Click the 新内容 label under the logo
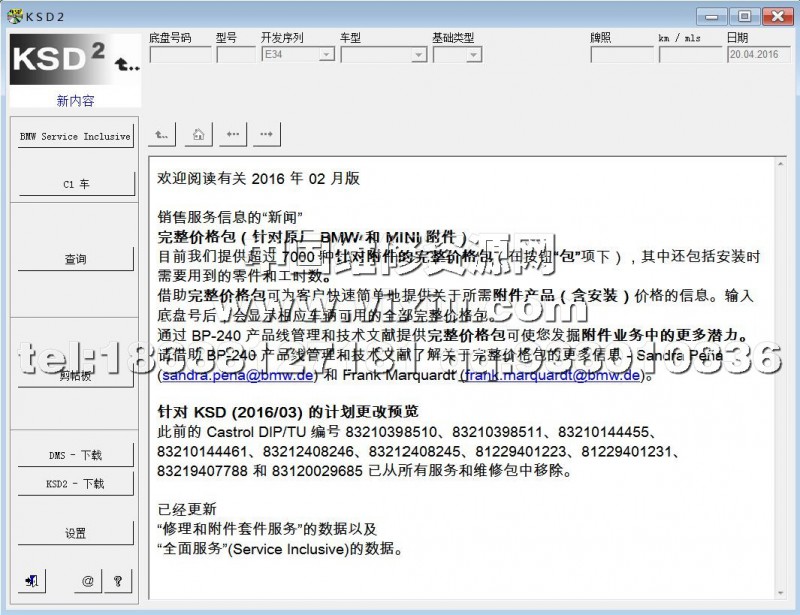Viewport: 800px width, 615px height. (x=76, y=101)
